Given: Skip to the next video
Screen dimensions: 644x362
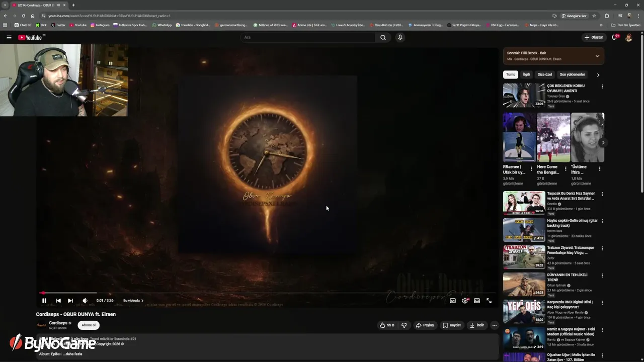Looking at the screenshot, I should coord(70,301).
